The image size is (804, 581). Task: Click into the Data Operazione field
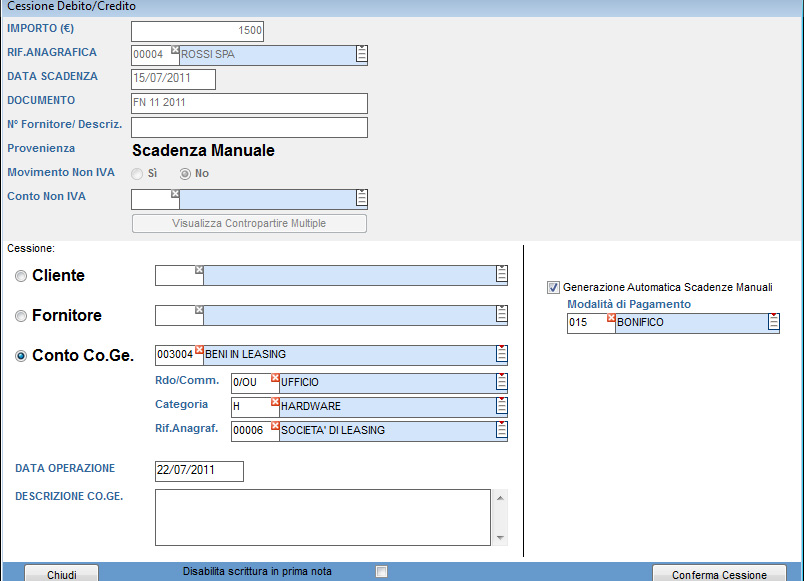(199, 471)
